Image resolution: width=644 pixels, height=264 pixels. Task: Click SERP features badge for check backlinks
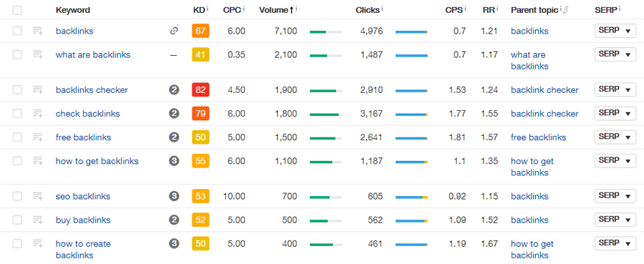tap(174, 114)
